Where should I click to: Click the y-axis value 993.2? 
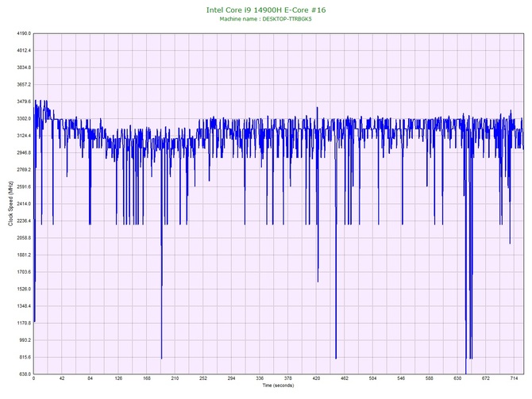tap(25, 340)
